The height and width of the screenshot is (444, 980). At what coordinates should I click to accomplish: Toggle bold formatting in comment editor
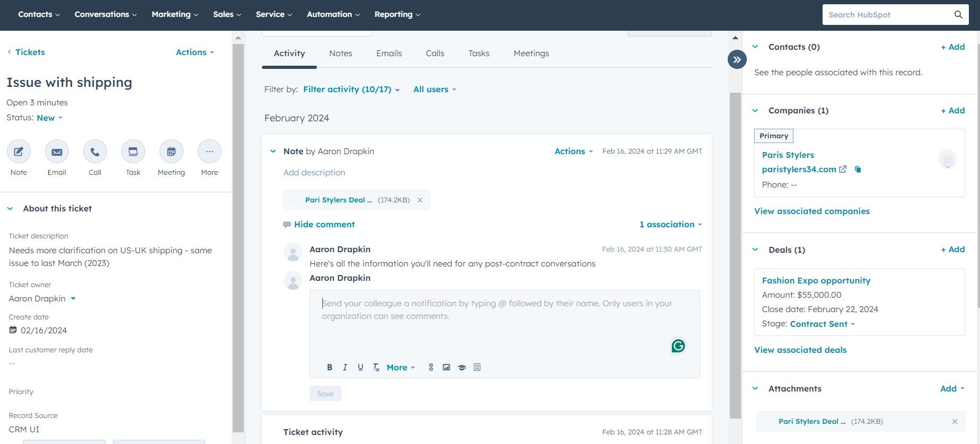pyautogui.click(x=330, y=367)
